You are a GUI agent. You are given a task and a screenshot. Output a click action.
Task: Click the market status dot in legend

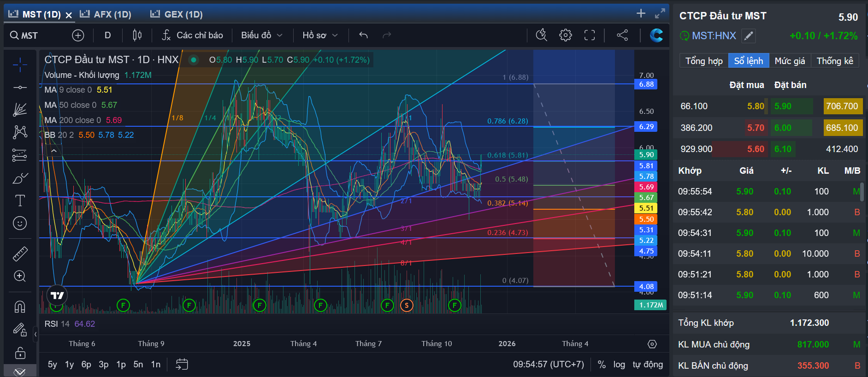click(x=194, y=60)
